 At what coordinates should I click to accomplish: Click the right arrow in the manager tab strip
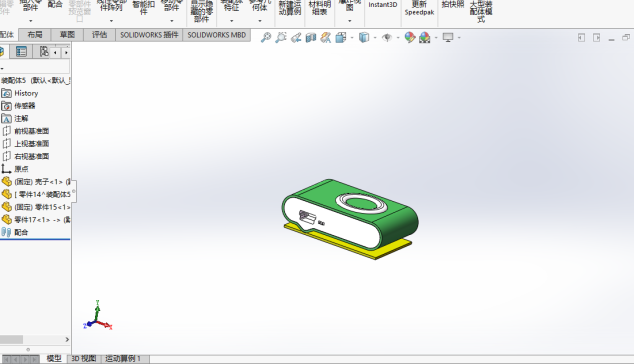pos(66,52)
